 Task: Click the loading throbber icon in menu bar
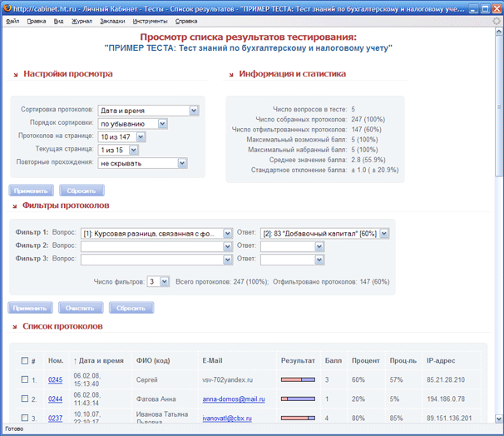pos(497,22)
